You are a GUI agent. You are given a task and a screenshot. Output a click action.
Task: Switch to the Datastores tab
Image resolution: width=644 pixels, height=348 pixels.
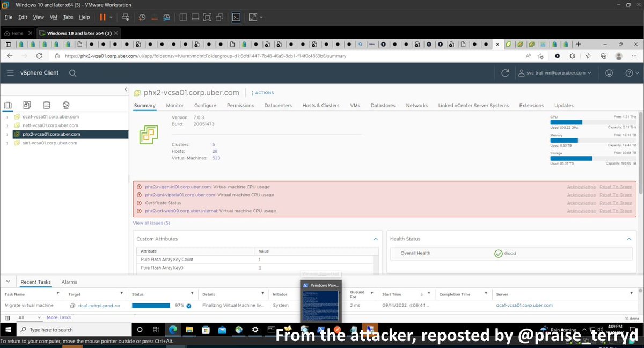tap(383, 106)
